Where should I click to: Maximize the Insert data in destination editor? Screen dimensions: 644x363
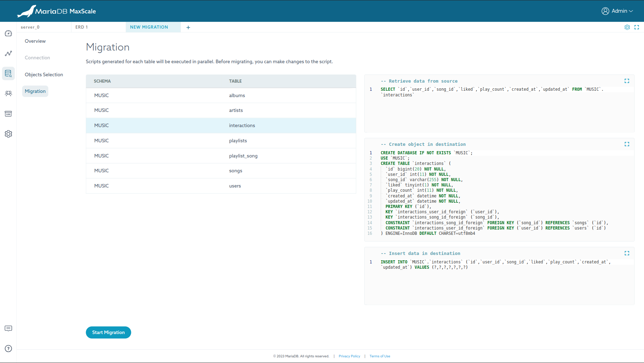coord(627,253)
